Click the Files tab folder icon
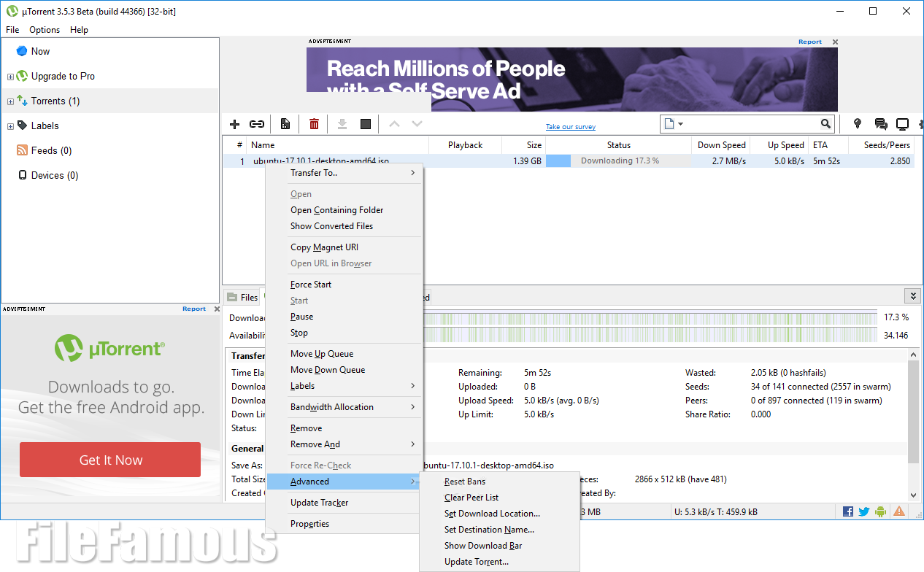The height and width of the screenshot is (572, 924). pos(232,297)
